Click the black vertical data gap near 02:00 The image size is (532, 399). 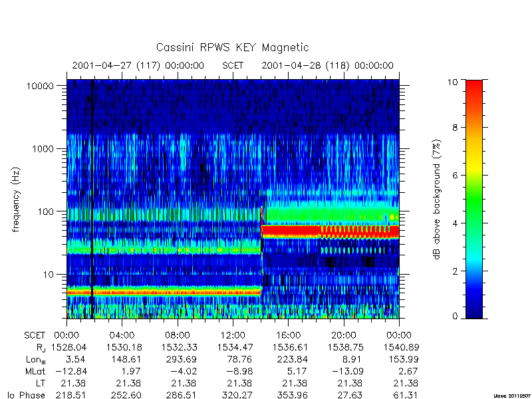pyautogui.click(x=92, y=199)
